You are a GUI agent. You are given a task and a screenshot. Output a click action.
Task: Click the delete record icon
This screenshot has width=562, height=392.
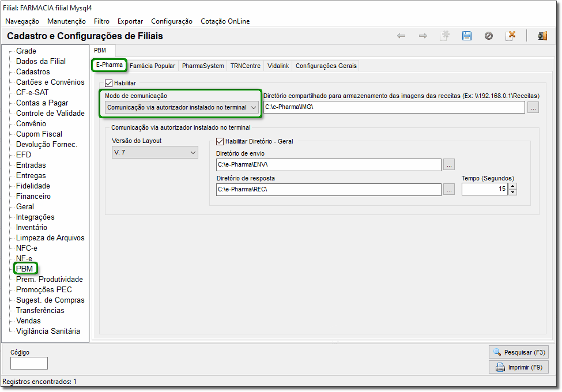510,36
